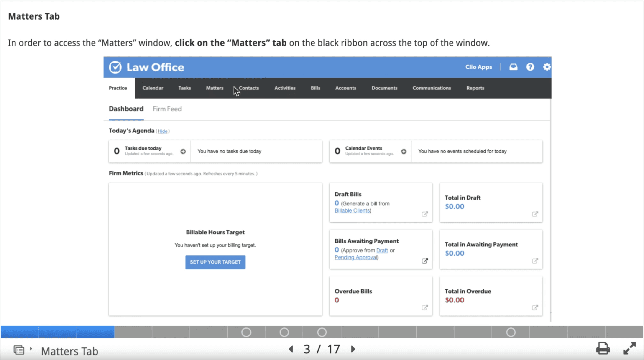This screenshot has height=360, width=644.
Task: Go to the previous slide arrow
Action: pos(291,349)
